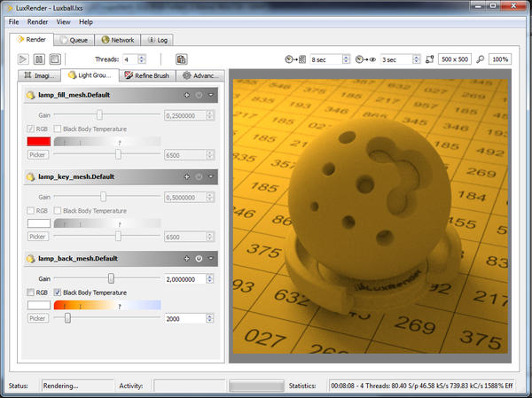This screenshot has width=532, height=398.
Task: Open the Advanced side tab
Action: pyautogui.click(x=200, y=75)
